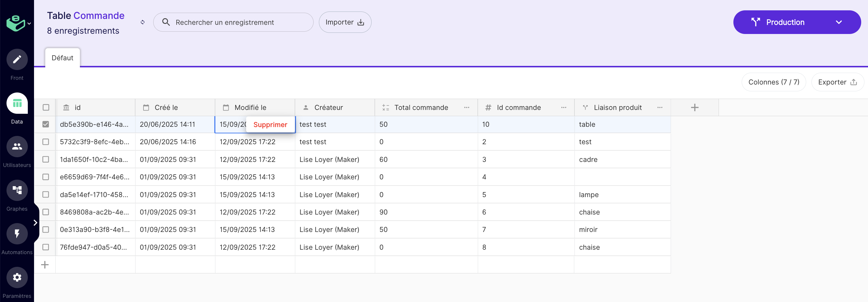
Task: Click the Importer button
Action: 345,22
